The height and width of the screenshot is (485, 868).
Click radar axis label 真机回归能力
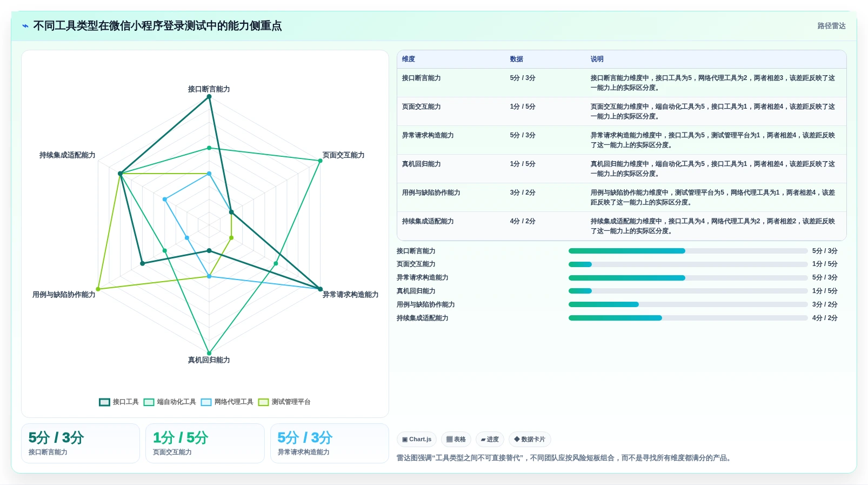(x=209, y=360)
